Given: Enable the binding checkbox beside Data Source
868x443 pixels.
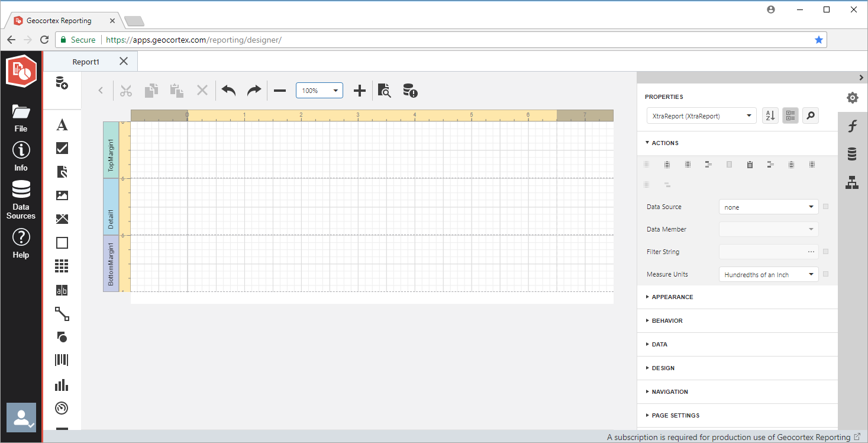Looking at the screenshot, I should tap(826, 206).
